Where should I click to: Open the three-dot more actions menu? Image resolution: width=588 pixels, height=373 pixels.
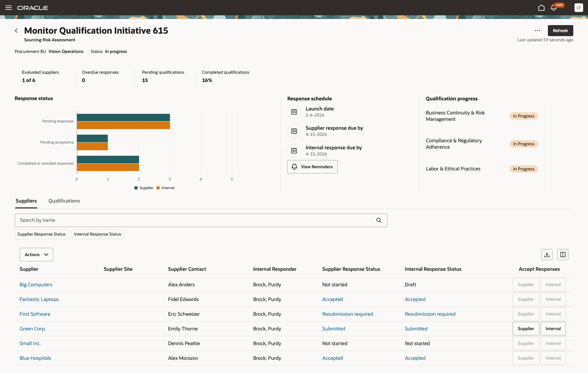tap(537, 31)
